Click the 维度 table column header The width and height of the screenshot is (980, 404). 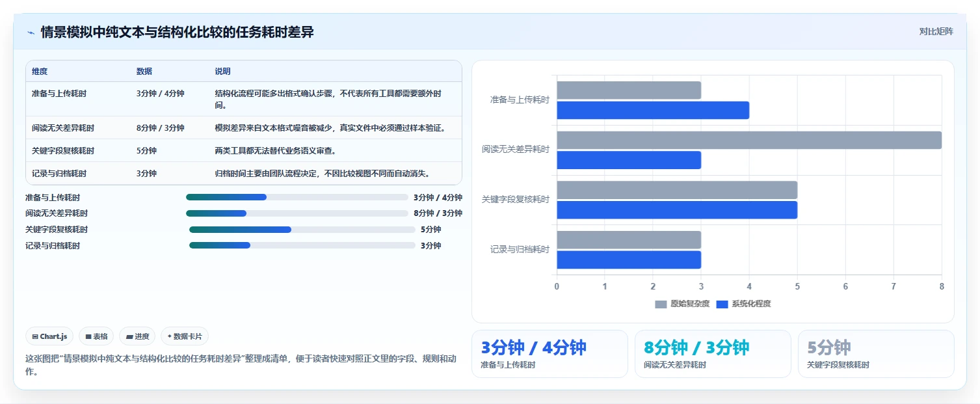pos(40,72)
